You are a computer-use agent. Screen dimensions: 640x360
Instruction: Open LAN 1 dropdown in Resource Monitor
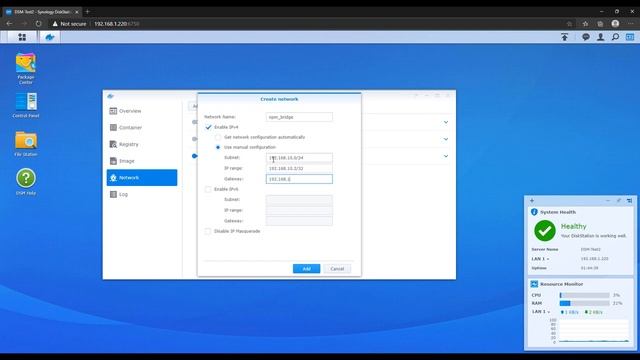(541, 311)
